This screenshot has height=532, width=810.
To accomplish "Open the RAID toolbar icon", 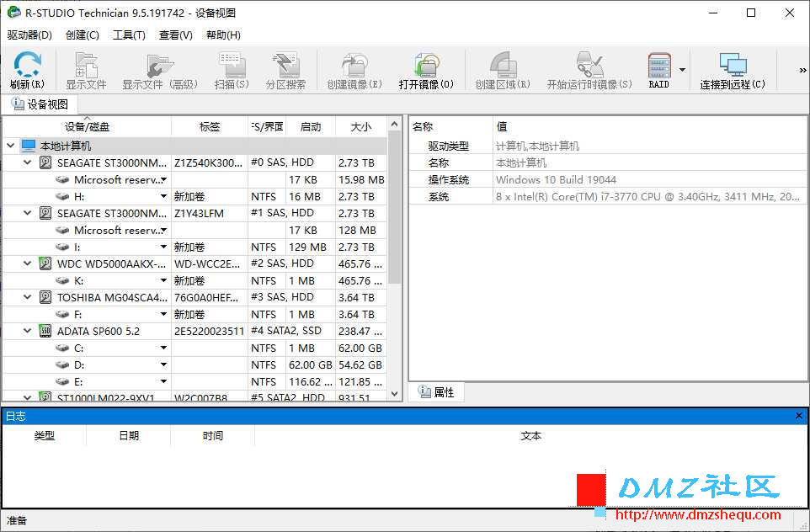I will click(659, 70).
